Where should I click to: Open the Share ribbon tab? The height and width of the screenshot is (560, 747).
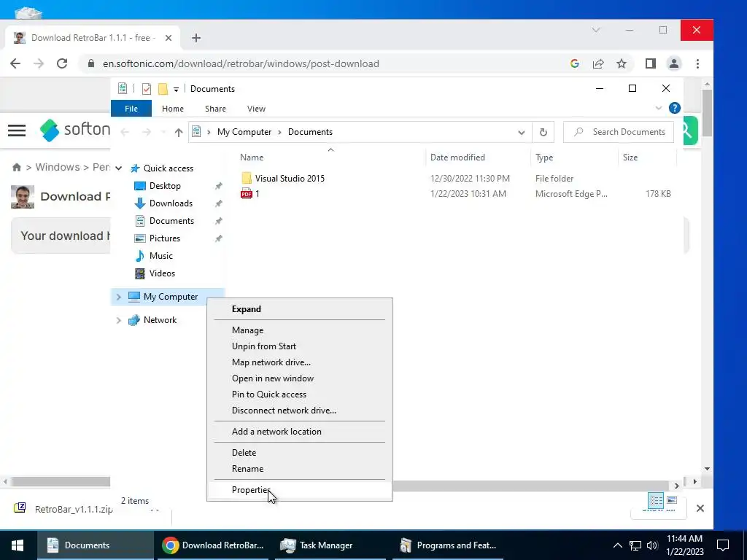215,109
